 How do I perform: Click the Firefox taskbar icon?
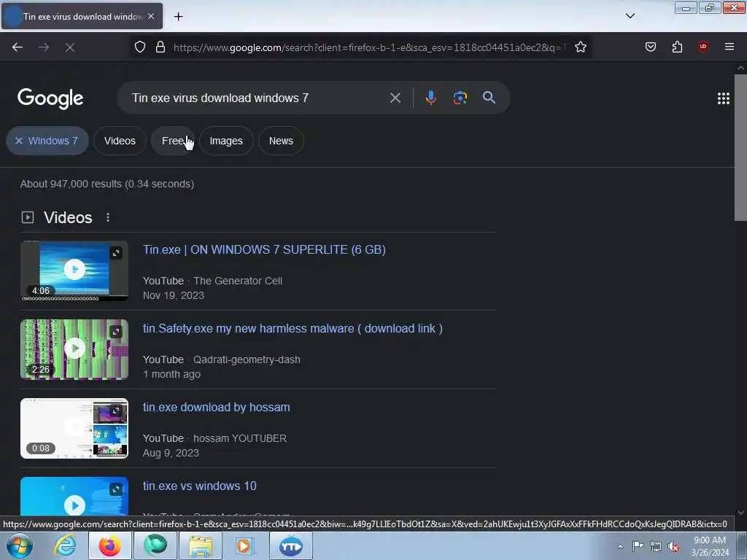[x=110, y=545]
